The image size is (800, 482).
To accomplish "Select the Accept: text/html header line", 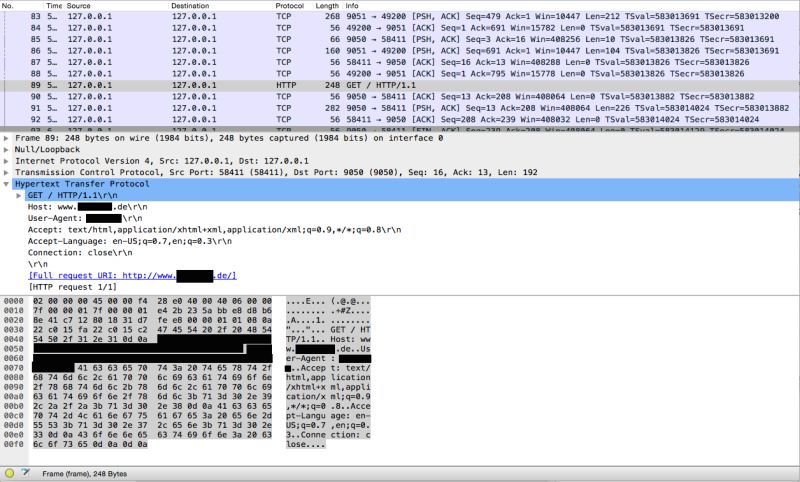I will (214, 230).
